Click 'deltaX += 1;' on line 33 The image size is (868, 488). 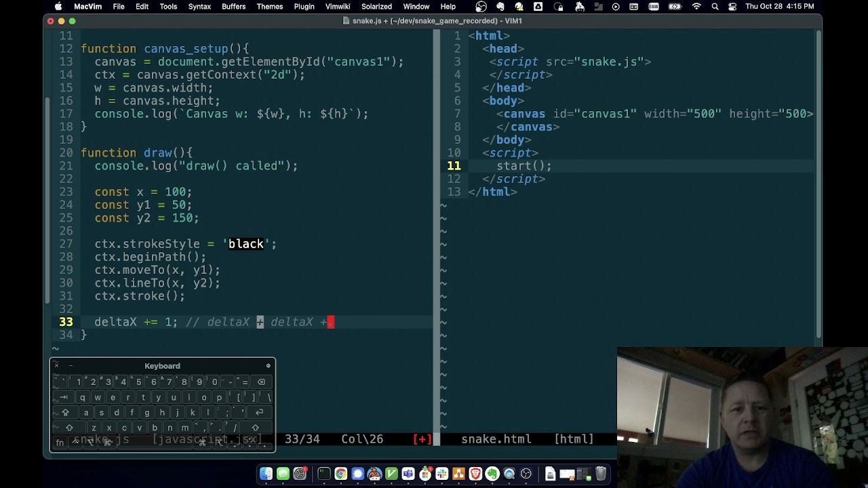(x=136, y=322)
